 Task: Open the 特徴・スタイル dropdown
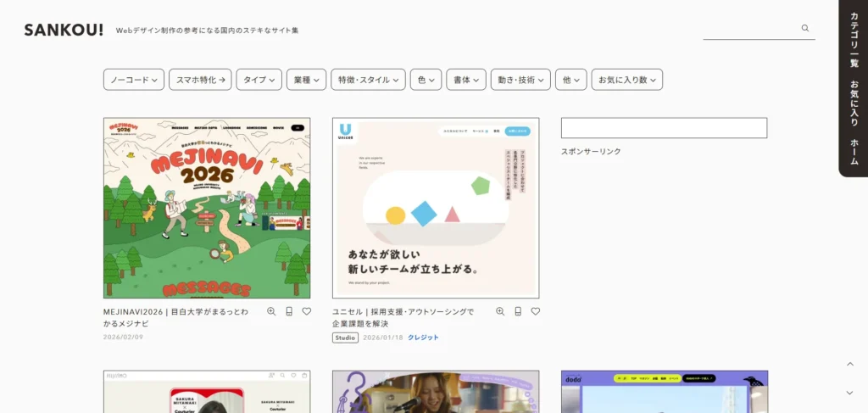tap(368, 80)
